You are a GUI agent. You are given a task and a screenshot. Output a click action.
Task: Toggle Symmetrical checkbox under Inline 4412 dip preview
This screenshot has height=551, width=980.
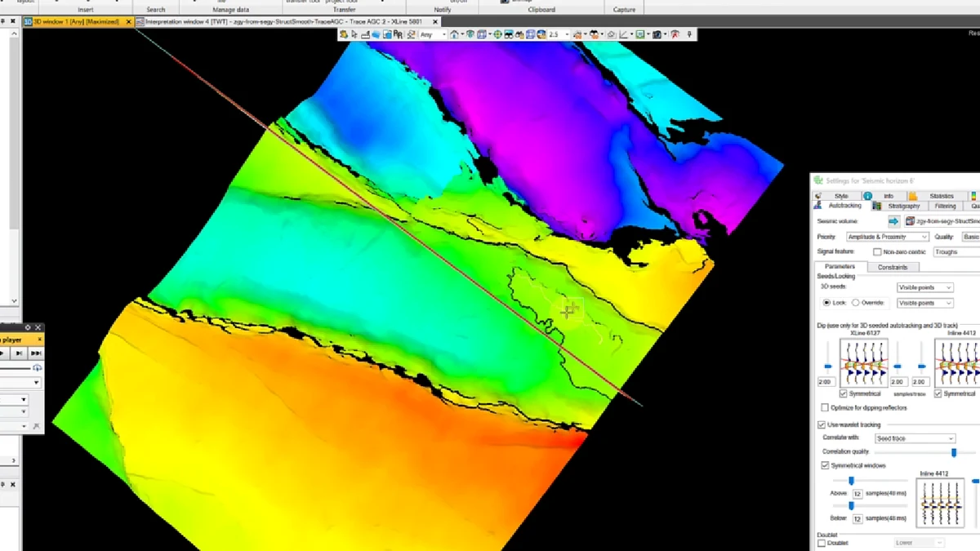pyautogui.click(x=938, y=393)
